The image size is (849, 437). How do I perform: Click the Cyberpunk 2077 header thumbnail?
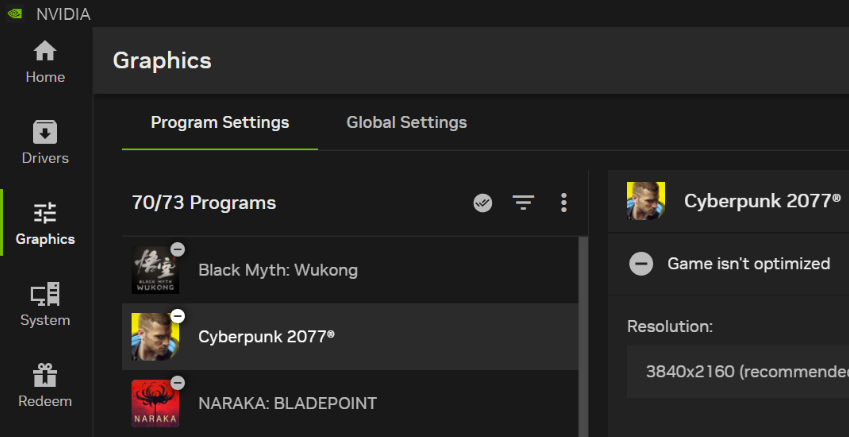[646, 201]
